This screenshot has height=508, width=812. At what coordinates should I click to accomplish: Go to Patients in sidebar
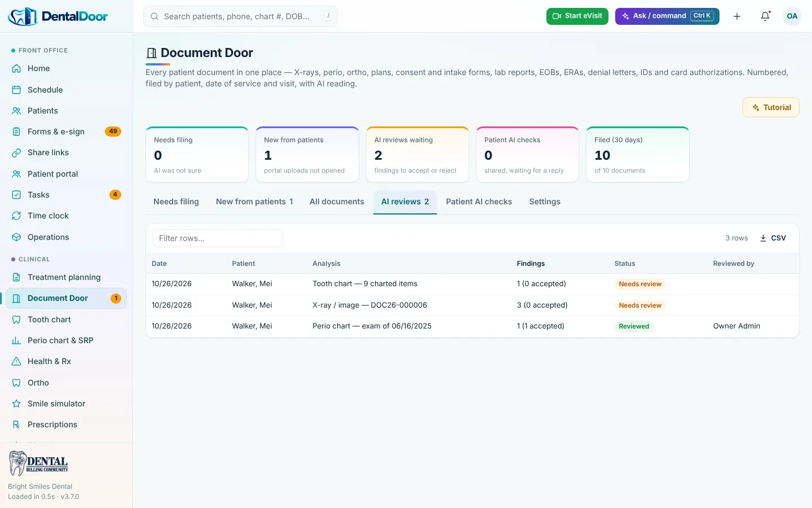(x=66, y=111)
